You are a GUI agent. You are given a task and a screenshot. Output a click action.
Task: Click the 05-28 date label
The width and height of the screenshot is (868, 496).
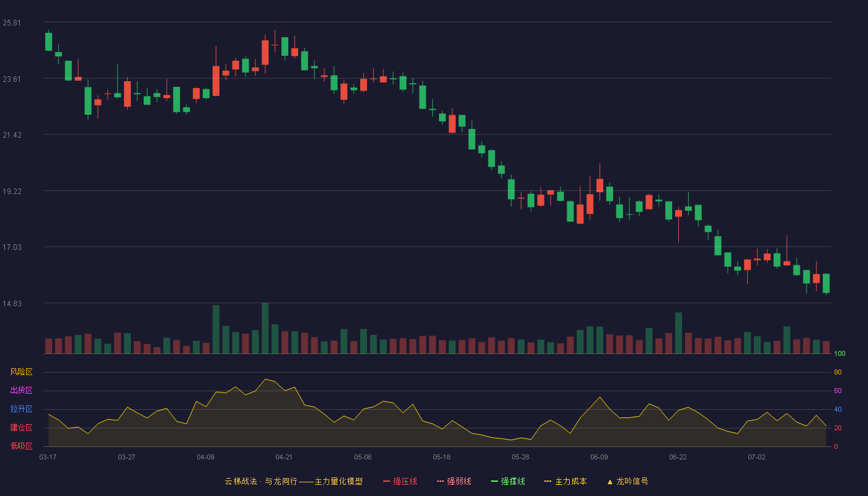(x=520, y=457)
